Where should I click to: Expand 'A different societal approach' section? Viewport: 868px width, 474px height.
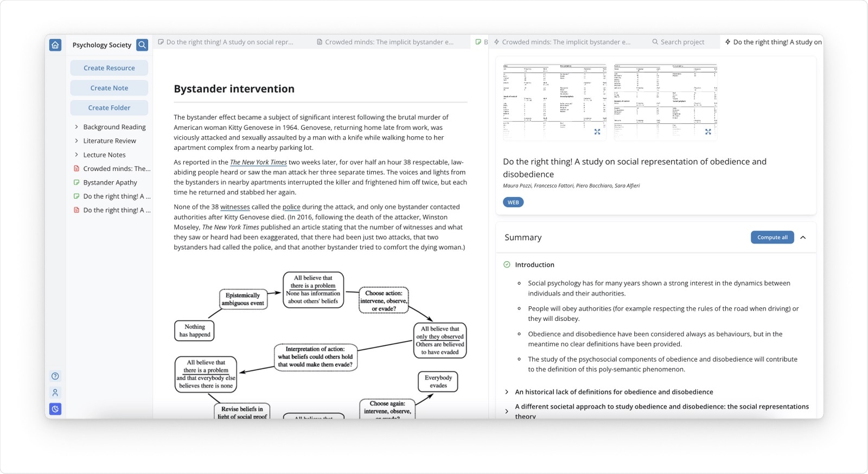(507, 412)
